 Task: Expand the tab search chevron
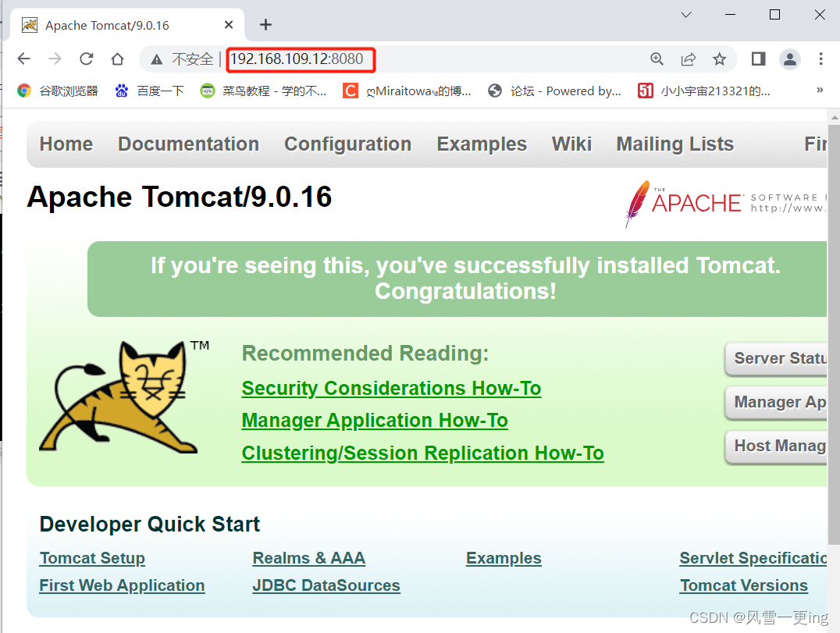click(x=686, y=15)
